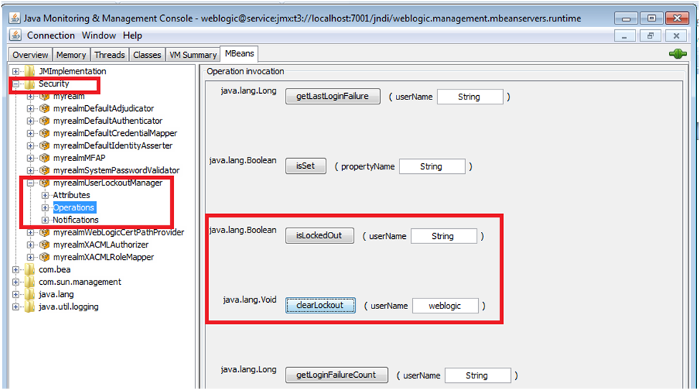The height and width of the screenshot is (390, 700).
Task: Switch to the Overview tab
Action: pos(30,55)
